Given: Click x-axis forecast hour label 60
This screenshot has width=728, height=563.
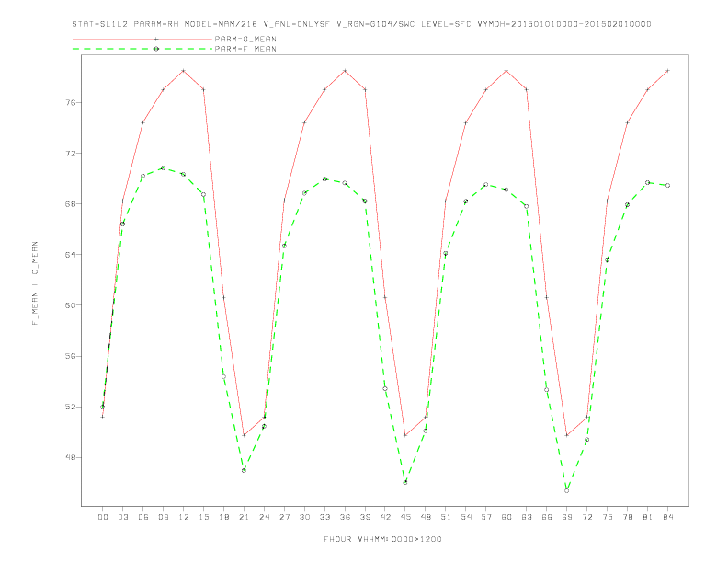Looking at the screenshot, I should (x=506, y=517).
